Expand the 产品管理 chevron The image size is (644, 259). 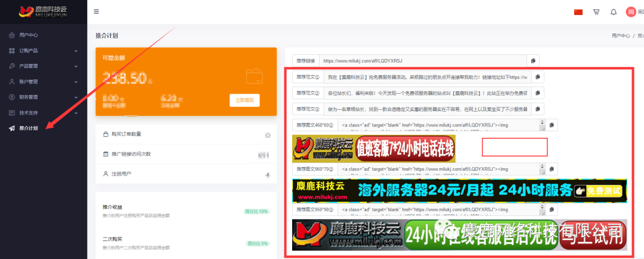point(76,66)
